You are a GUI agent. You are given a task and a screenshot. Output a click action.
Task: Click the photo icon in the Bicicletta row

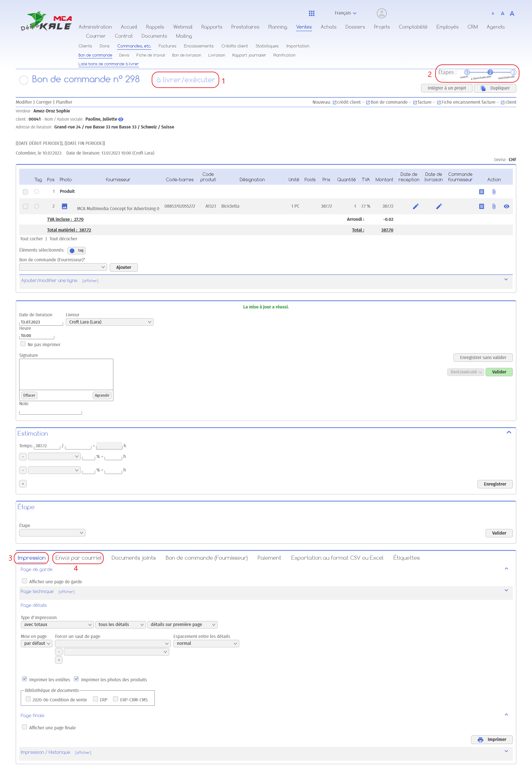65,206
